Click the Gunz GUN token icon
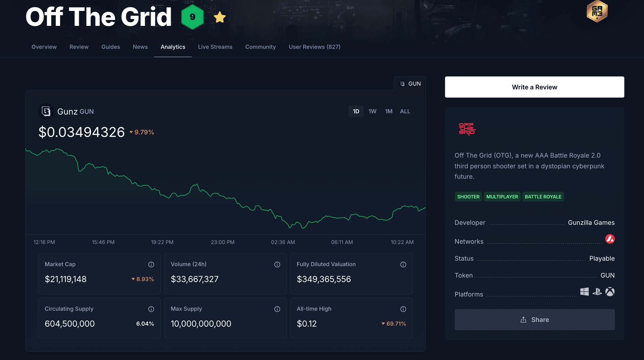Viewport: 644px width, 360px height. (46, 111)
